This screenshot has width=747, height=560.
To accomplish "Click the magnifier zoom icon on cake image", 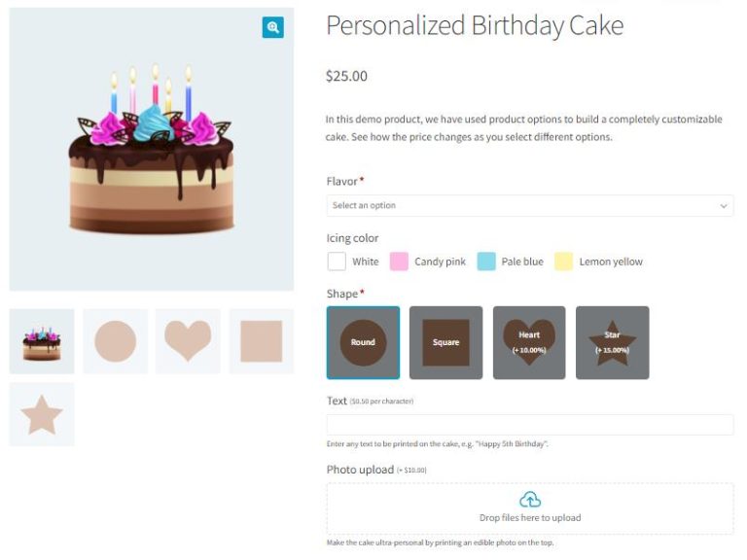I will [x=272, y=27].
